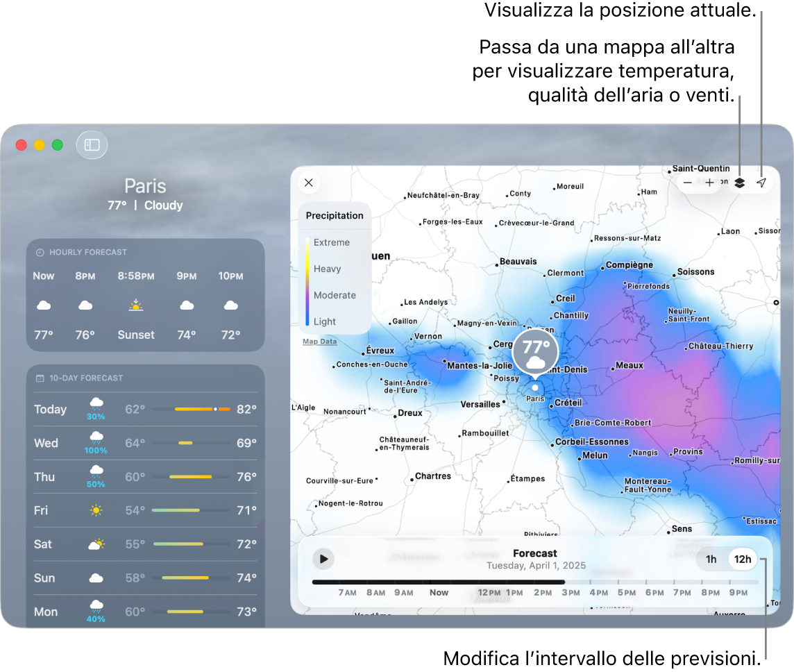Zoom in the map with plus button
Screen dimensions: 794x672
tap(709, 183)
